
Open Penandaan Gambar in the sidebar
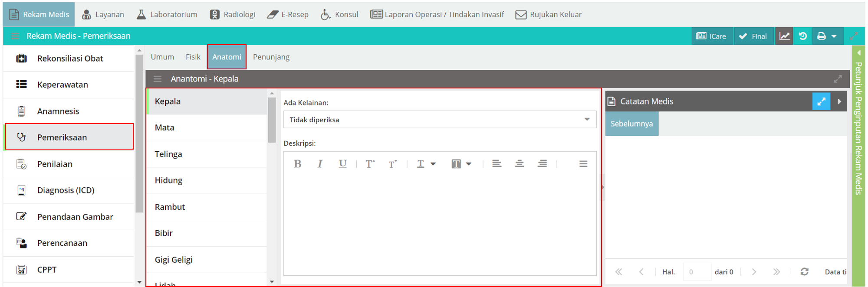click(69, 216)
